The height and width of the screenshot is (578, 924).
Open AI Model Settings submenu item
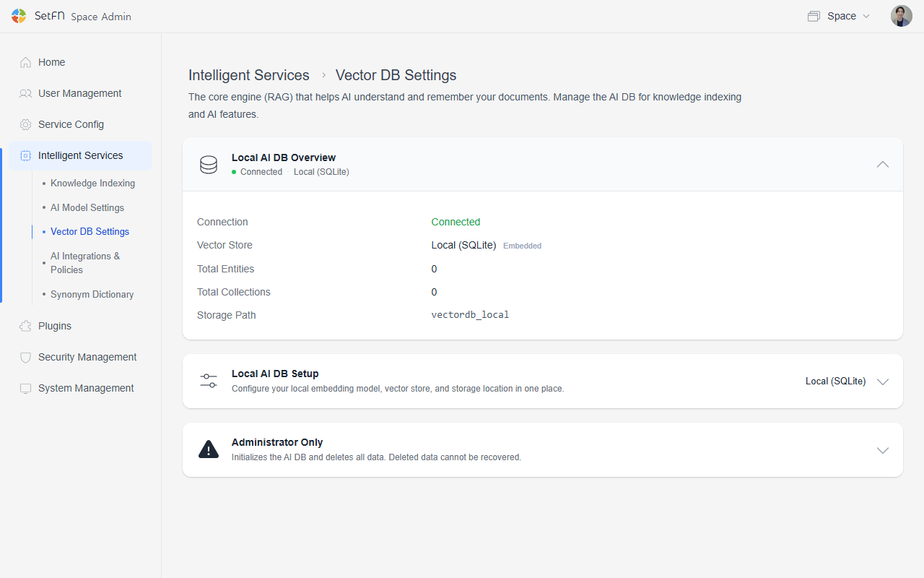click(87, 207)
